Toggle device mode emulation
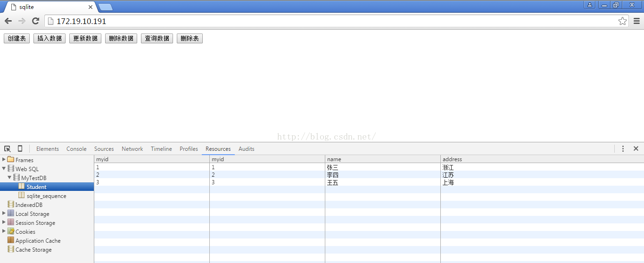 (20, 148)
